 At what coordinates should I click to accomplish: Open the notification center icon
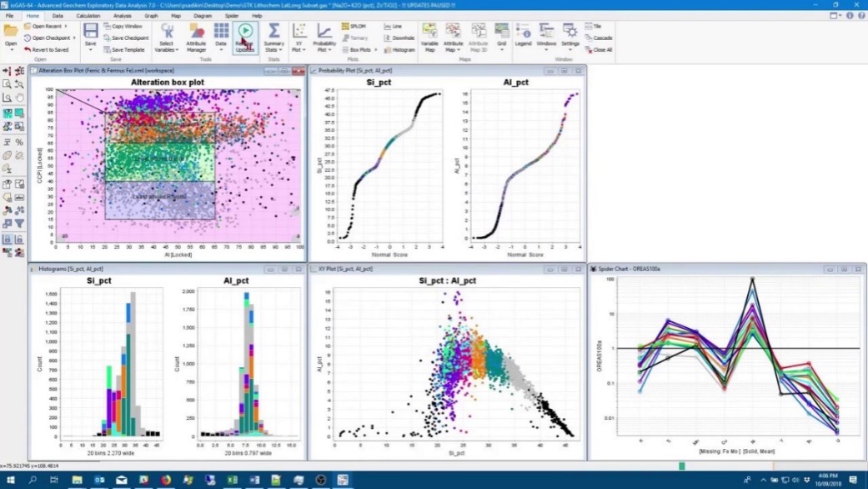point(853,480)
